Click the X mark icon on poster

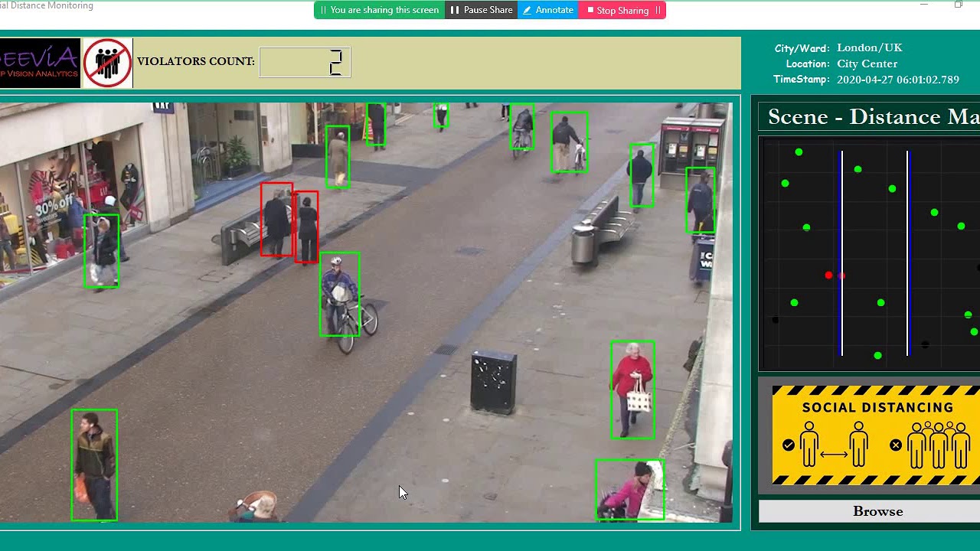(896, 445)
